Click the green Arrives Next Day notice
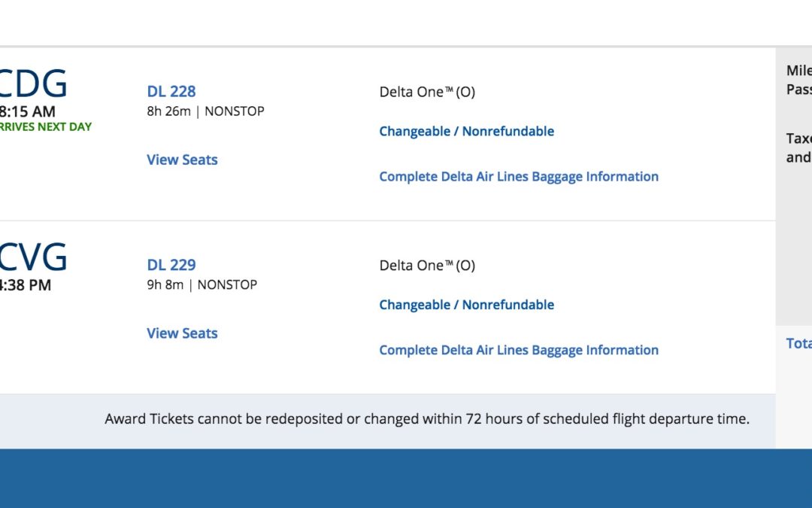Image resolution: width=812 pixels, height=508 pixels. (x=45, y=126)
